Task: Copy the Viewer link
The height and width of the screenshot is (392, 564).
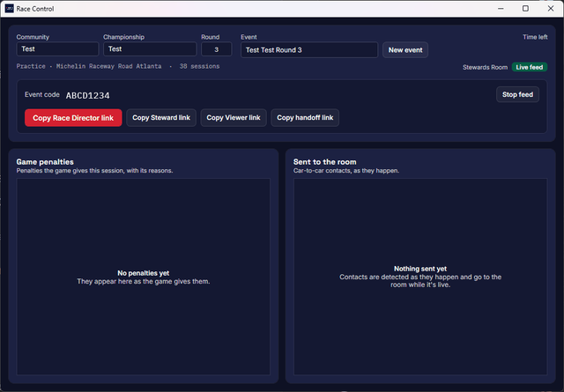Action: [234, 118]
